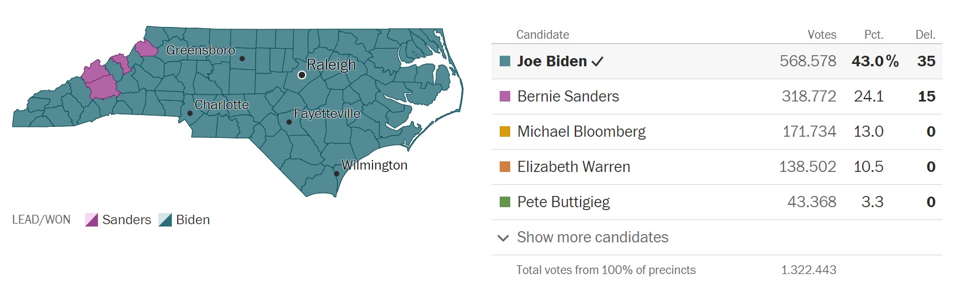
Task: Click Joe Biden's teal color square
Action: [x=505, y=61]
